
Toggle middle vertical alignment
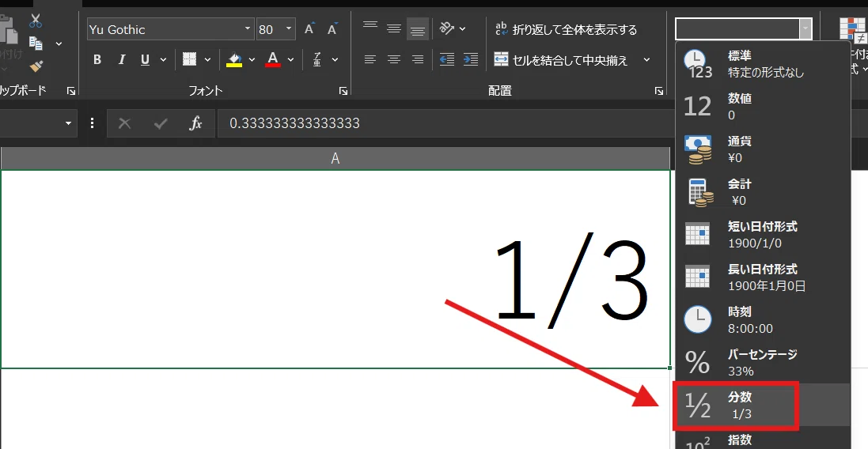tap(394, 28)
